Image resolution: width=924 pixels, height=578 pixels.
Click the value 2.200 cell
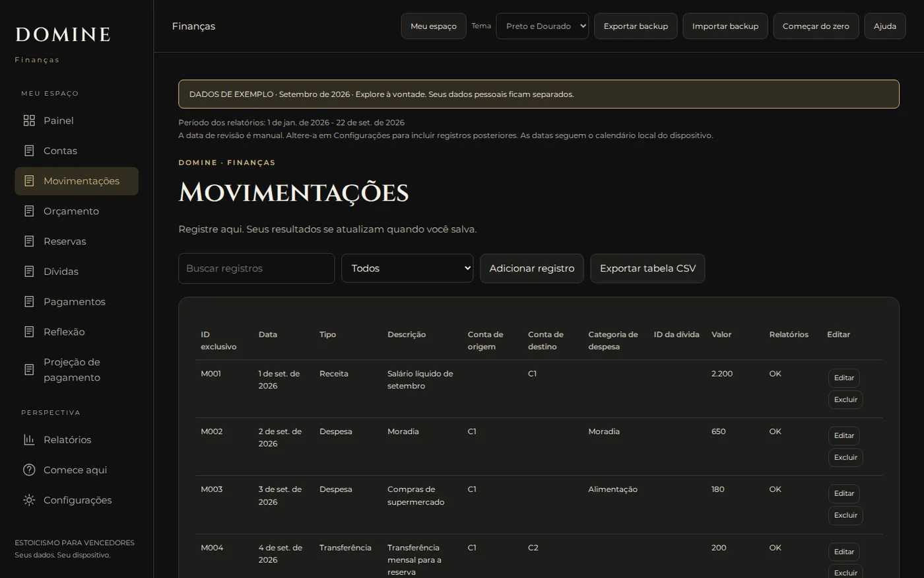[x=722, y=374]
